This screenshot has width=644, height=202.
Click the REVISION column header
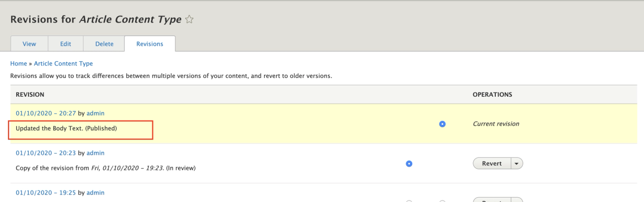[x=30, y=95]
